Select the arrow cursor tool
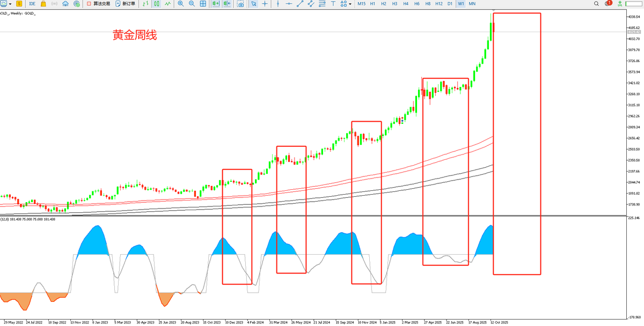The width and height of the screenshot is (644, 326). (x=253, y=4)
